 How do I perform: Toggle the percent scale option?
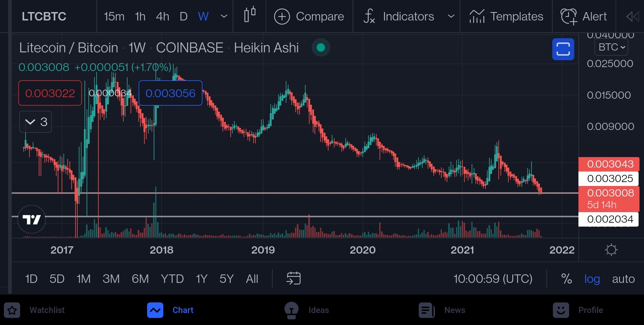(566, 279)
